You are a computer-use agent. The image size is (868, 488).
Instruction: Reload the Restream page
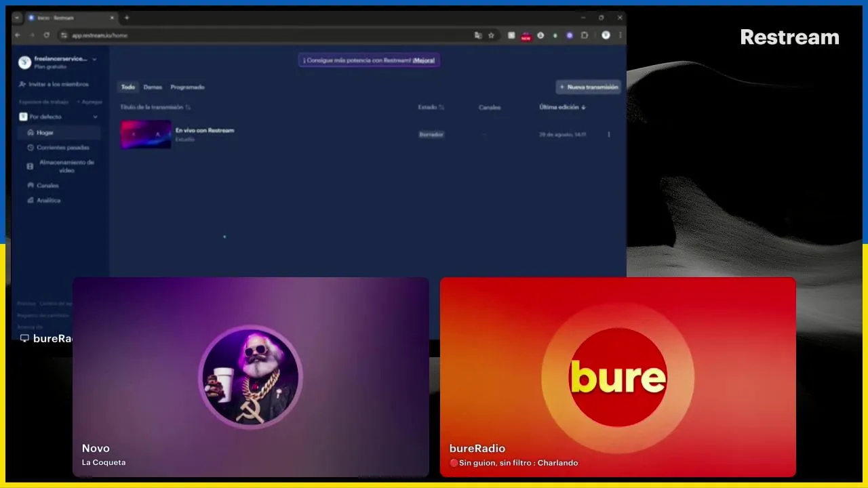[46, 35]
